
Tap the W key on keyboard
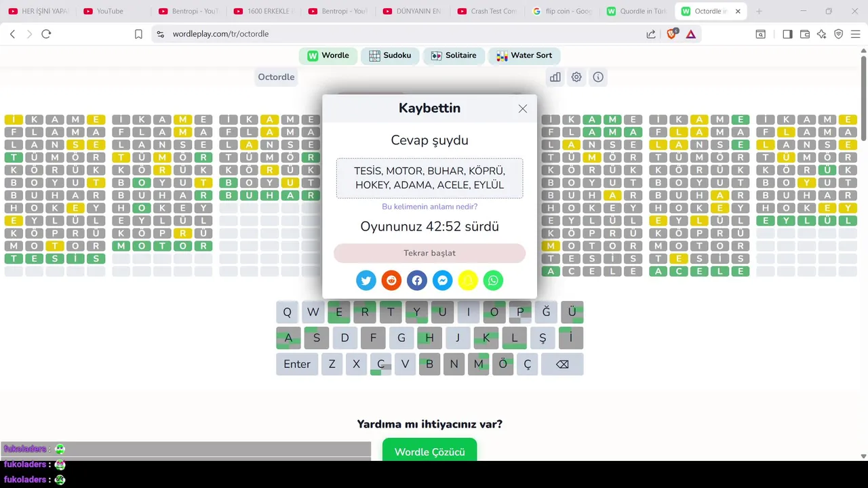coord(313,312)
